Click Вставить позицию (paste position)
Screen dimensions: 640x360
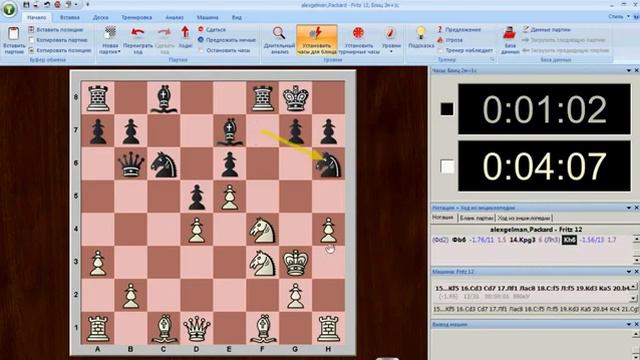(56, 30)
